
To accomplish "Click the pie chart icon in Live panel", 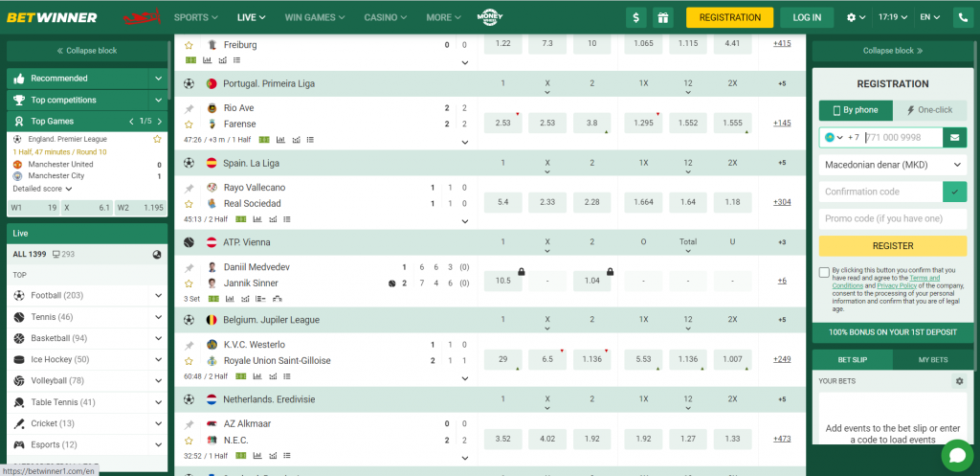I will [x=157, y=255].
